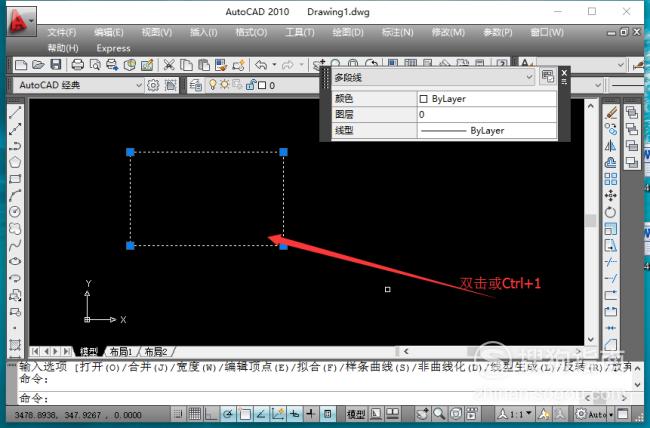The width and height of the screenshot is (650, 428).
Task: Click the New drawing icon
Action: [21, 65]
